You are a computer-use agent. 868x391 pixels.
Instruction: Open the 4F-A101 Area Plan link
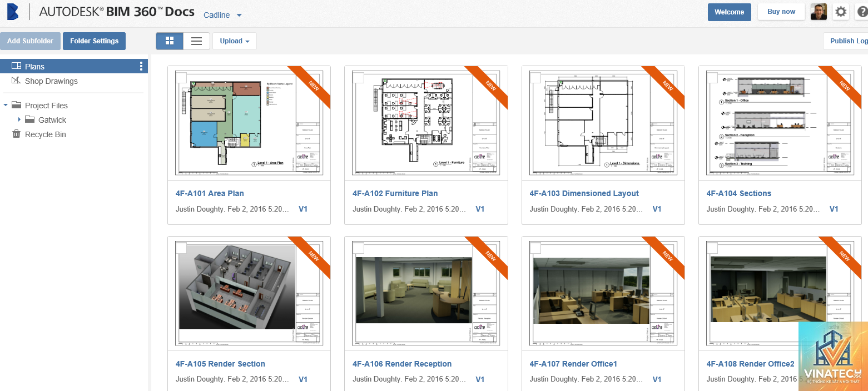click(210, 193)
